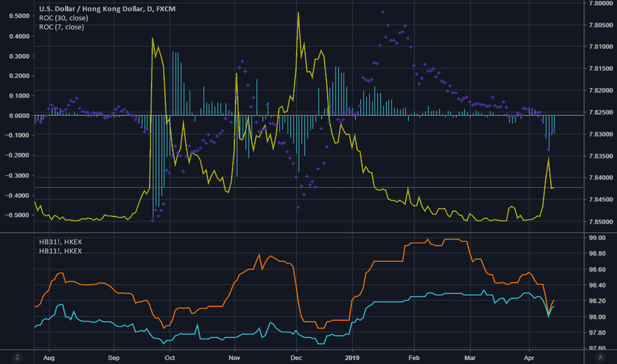
Task: Click the Apr label on the time axis
Action: tap(529, 357)
